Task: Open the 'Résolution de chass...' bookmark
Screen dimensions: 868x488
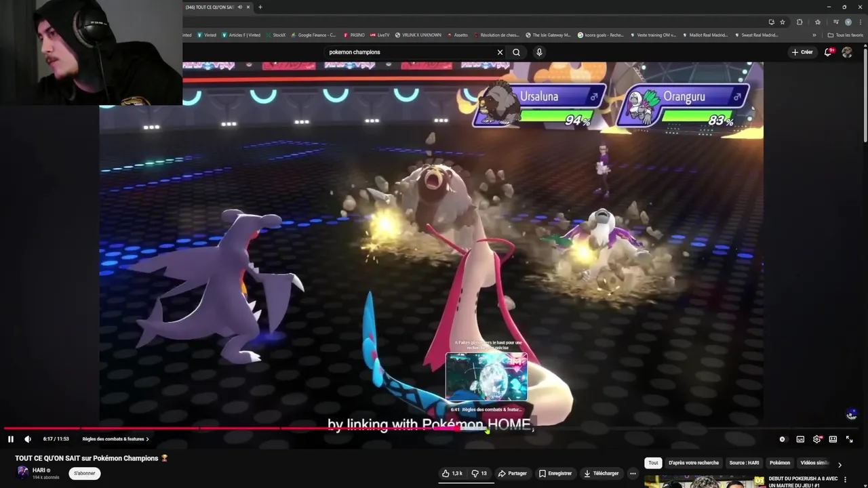Action: tap(496, 35)
